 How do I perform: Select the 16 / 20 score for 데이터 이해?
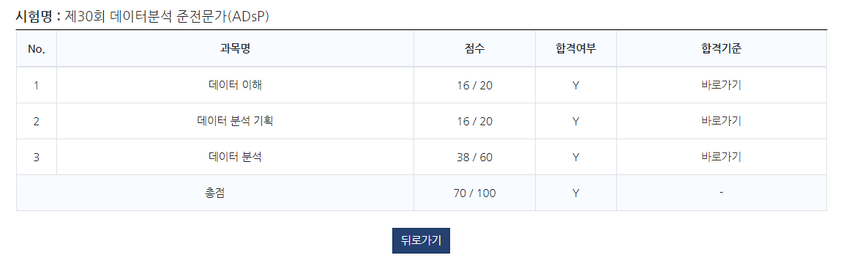(x=474, y=85)
